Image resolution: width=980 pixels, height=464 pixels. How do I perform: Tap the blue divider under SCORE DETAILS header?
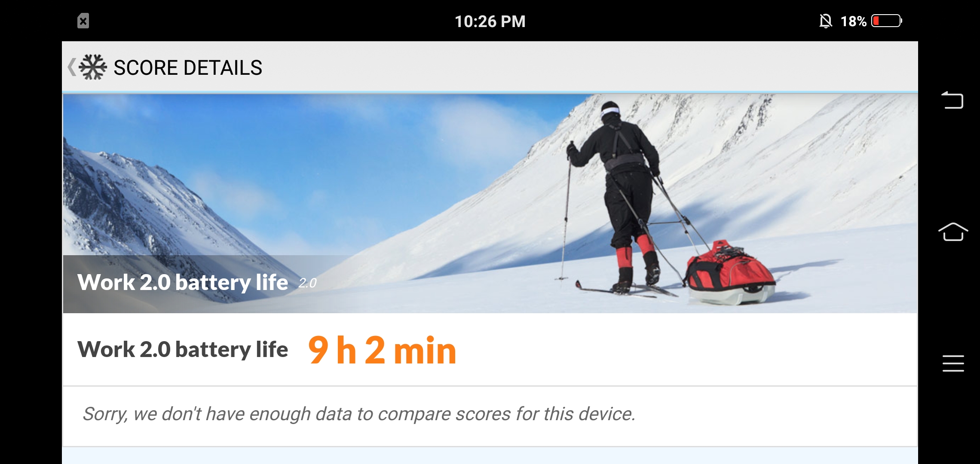[x=490, y=92]
